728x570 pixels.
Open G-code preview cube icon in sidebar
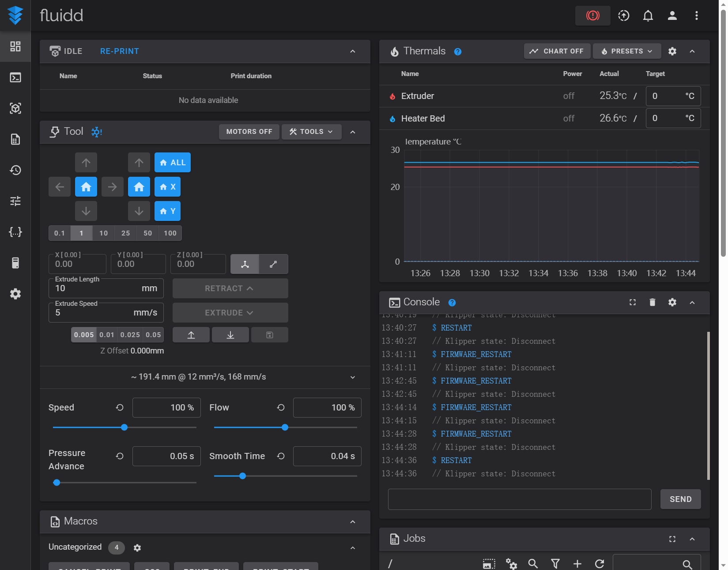point(15,108)
